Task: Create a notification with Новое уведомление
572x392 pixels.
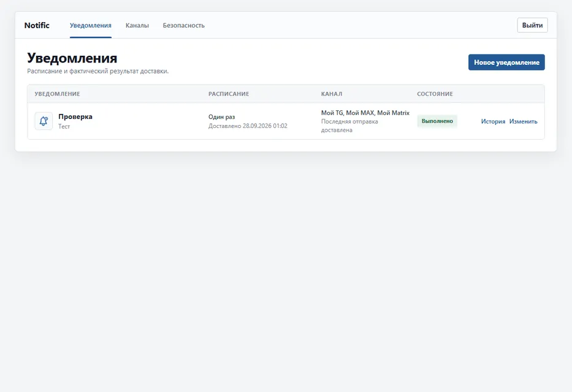Action: point(506,62)
